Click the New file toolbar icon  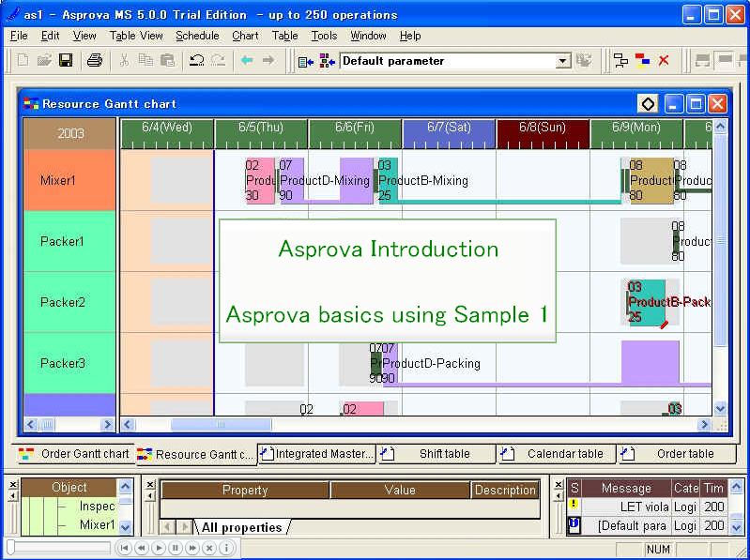[23, 60]
